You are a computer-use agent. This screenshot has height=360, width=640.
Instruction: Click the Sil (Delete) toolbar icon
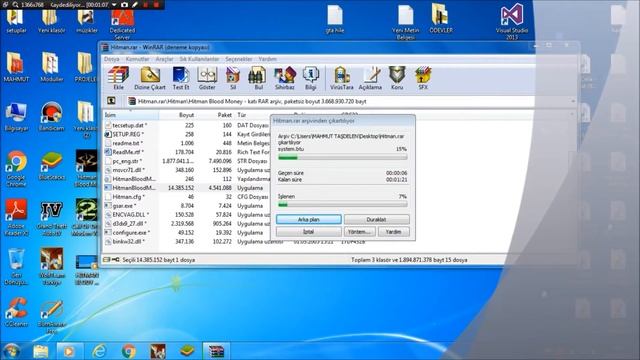pyautogui.click(x=233, y=78)
